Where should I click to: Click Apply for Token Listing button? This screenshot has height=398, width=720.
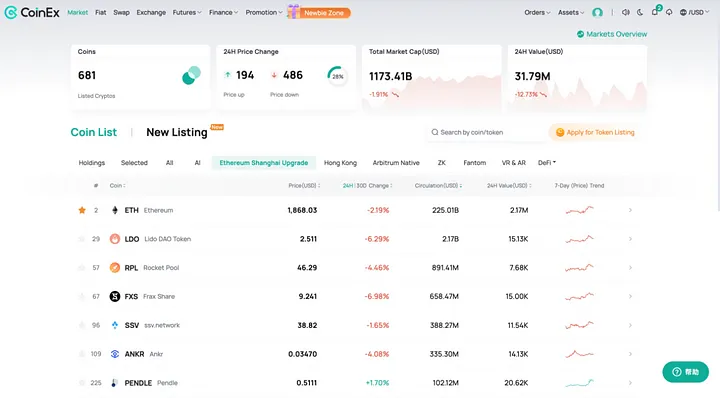[595, 132]
